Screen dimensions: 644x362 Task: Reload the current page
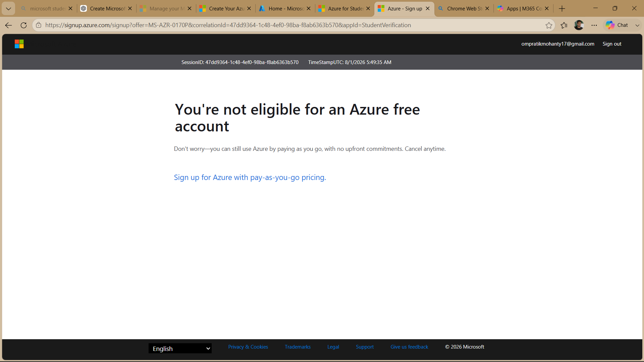coord(23,25)
